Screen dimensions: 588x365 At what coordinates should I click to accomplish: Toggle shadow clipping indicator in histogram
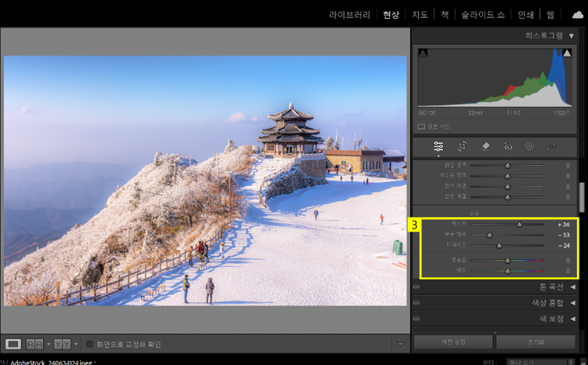click(423, 53)
